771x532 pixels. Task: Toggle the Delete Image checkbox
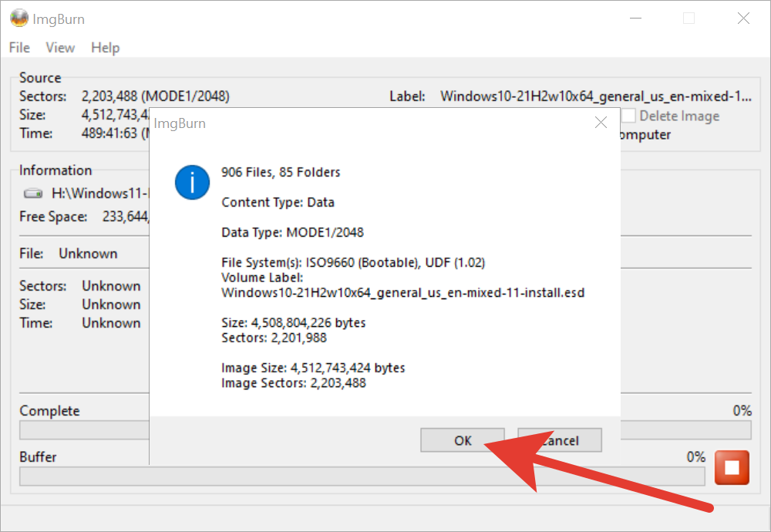tap(628, 116)
